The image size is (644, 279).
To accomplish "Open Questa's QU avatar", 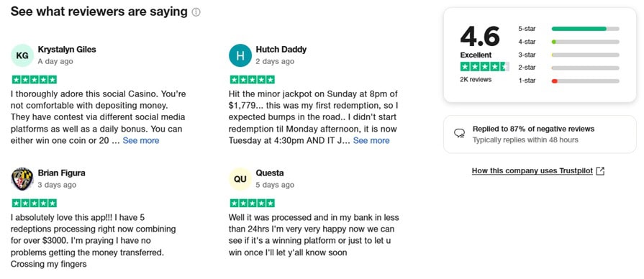I will pos(240,179).
